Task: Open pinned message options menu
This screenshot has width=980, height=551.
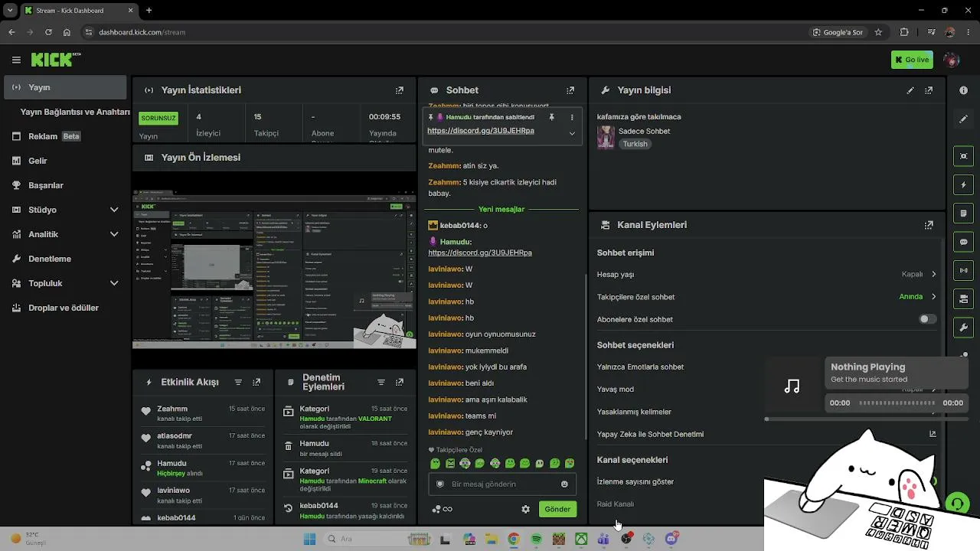Action: [x=572, y=117]
